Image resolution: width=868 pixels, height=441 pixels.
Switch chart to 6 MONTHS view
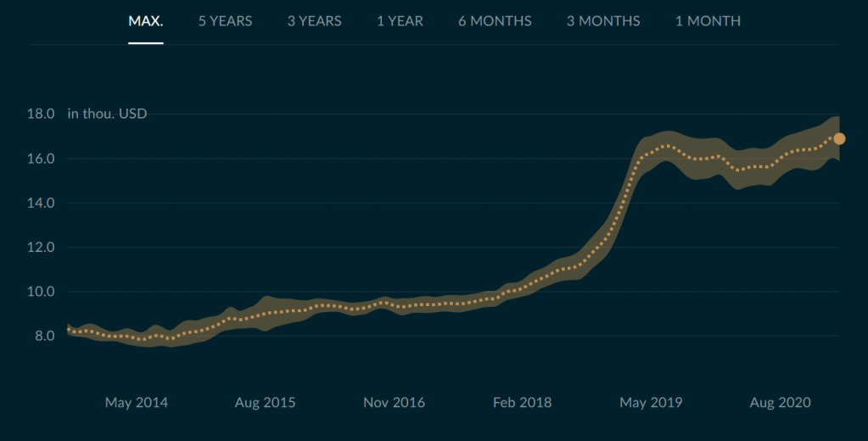pyautogui.click(x=495, y=21)
